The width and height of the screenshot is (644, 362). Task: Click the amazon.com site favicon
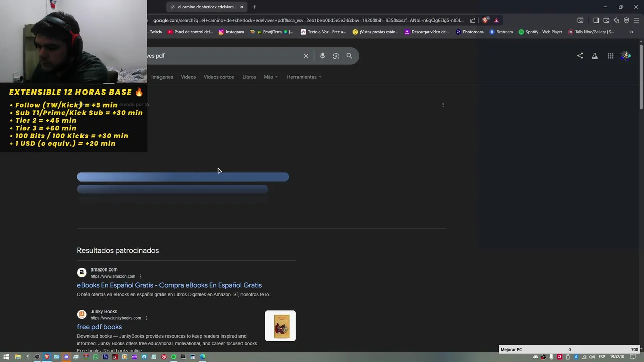pos(82,273)
